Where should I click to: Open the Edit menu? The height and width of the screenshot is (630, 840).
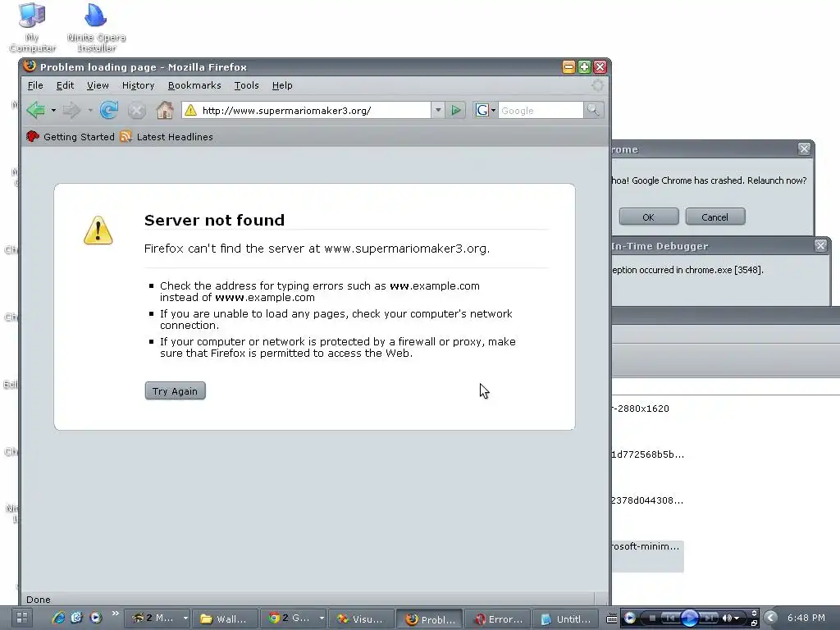(x=65, y=85)
